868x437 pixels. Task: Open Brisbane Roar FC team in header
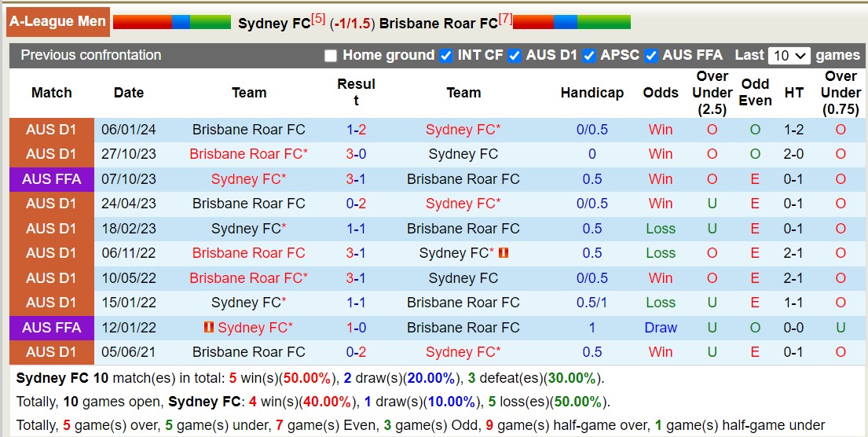tap(438, 24)
